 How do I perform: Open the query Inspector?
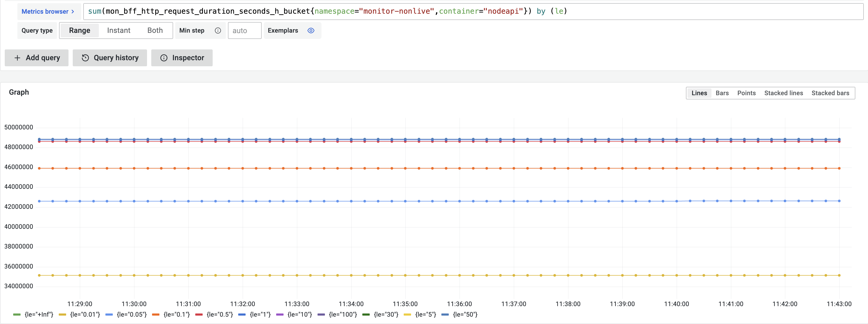(x=182, y=58)
